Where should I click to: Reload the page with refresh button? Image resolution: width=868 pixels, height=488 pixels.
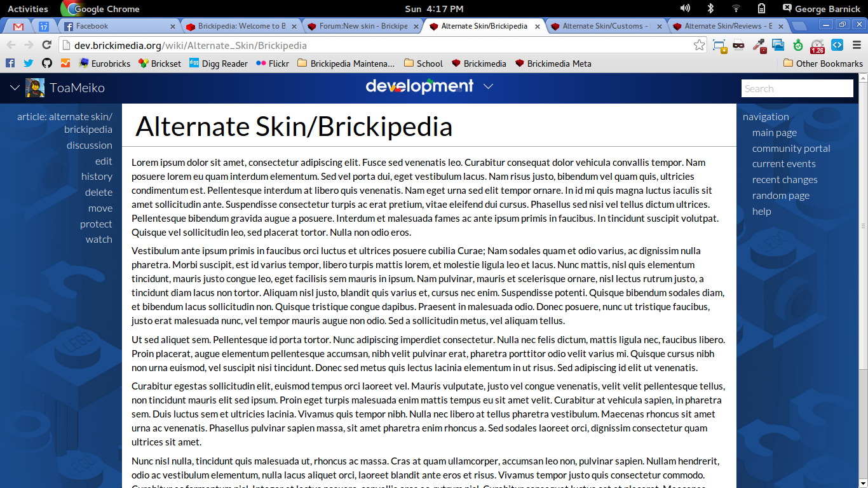click(x=46, y=45)
